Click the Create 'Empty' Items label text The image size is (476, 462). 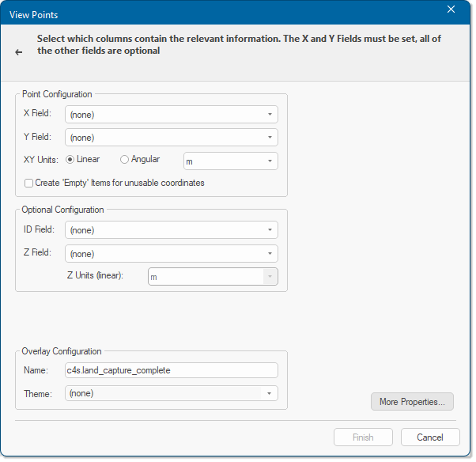tap(119, 183)
